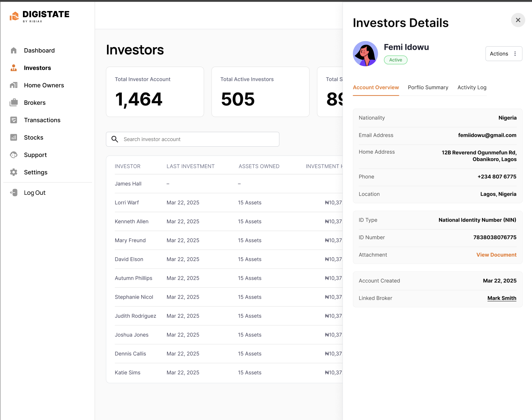Click Femi Idowu's avatar picture
532x420 pixels.
pyautogui.click(x=366, y=54)
